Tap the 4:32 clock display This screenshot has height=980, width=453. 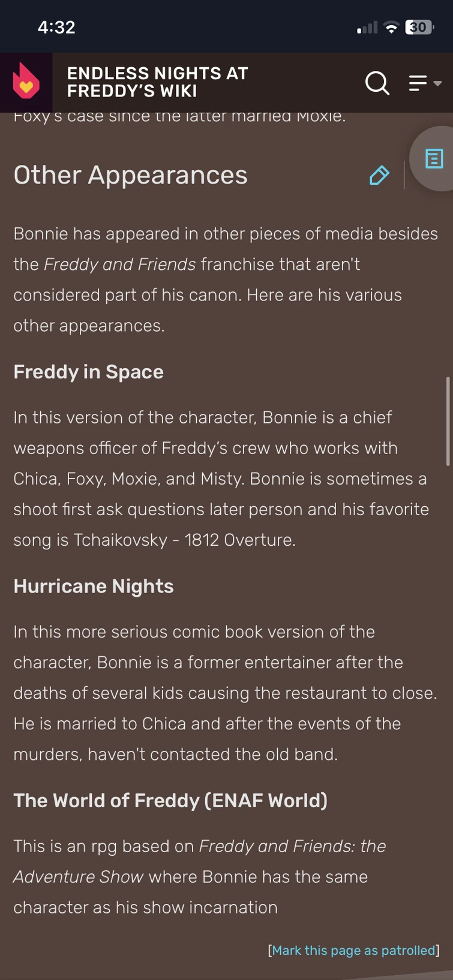(57, 27)
